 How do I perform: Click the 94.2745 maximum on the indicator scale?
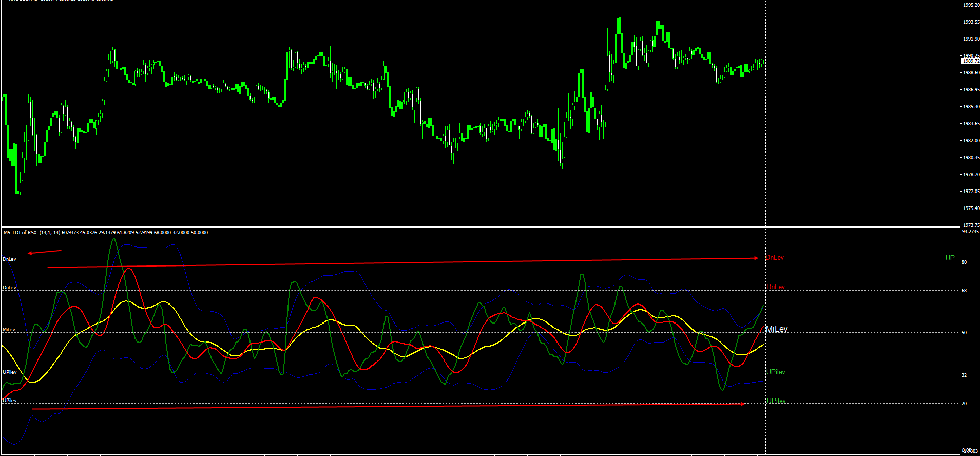970,232
